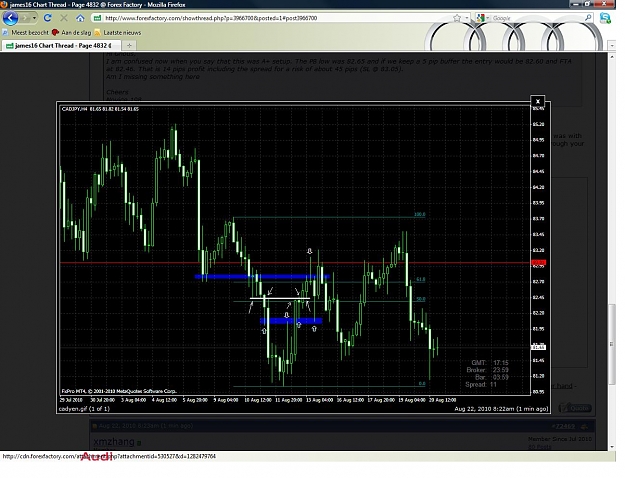
Task: Click post number #72469 link
Action: tap(565, 426)
